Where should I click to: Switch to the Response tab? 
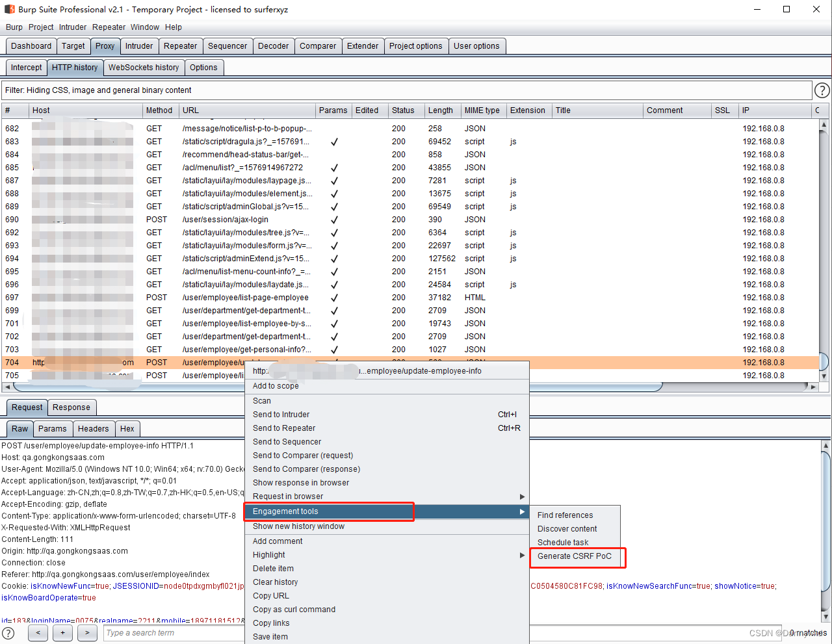[71, 407]
